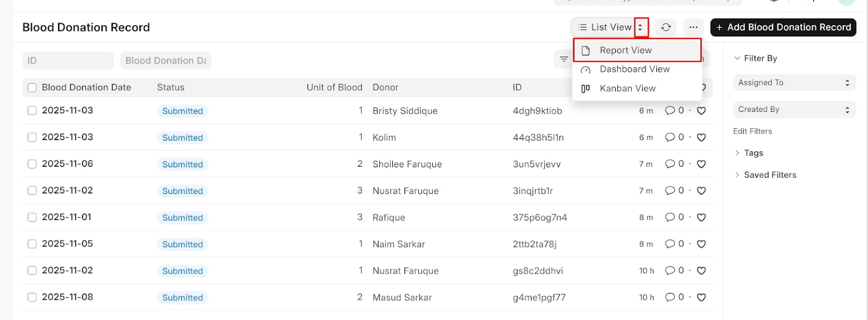868x320 pixels.
Task: Open the Assigned To dropdown
Action: coord(794,82)
